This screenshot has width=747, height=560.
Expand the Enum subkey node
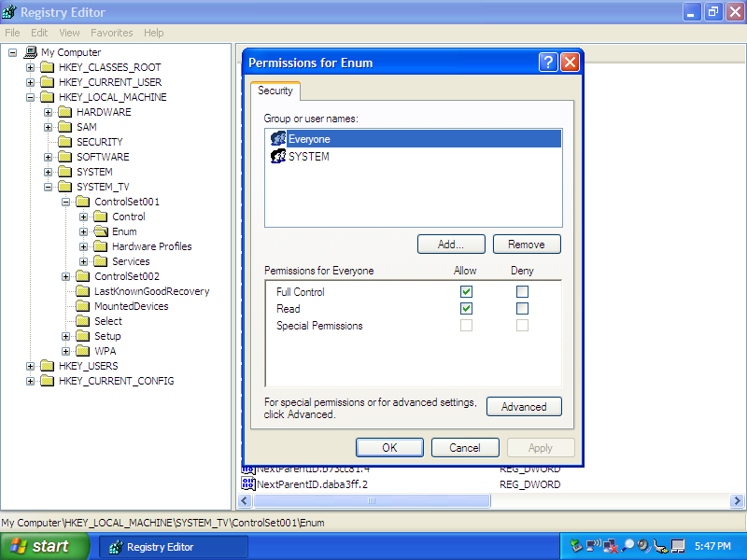pyautogui.click(x=83, y=231)
